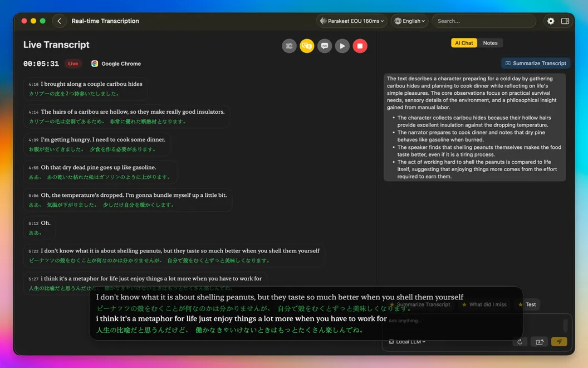Click the AI screen capture icon
Image resolution: width=588 pixels, height=368 pixels.
(x=540, y=342)
